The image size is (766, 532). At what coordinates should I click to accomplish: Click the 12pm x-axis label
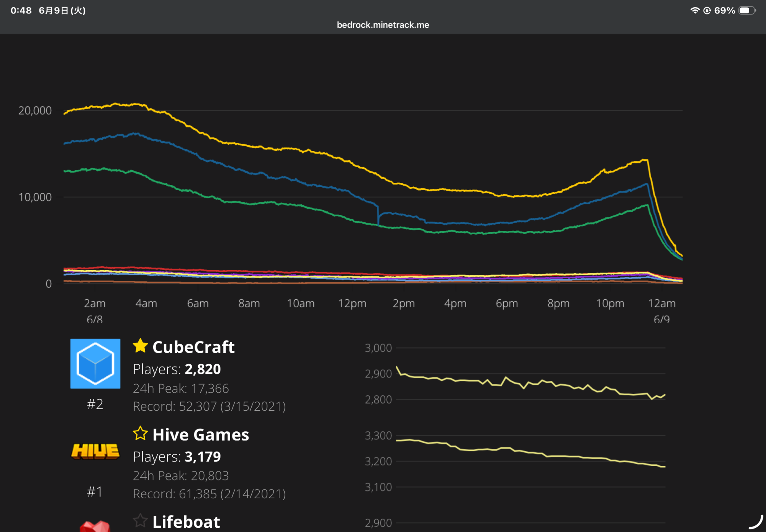[x=352, y=304]
